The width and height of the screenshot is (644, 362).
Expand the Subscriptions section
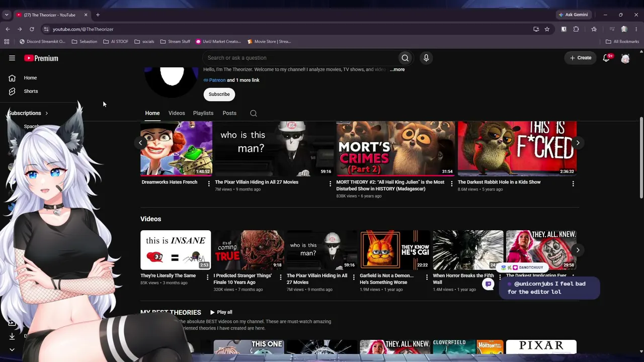[28, 113]
